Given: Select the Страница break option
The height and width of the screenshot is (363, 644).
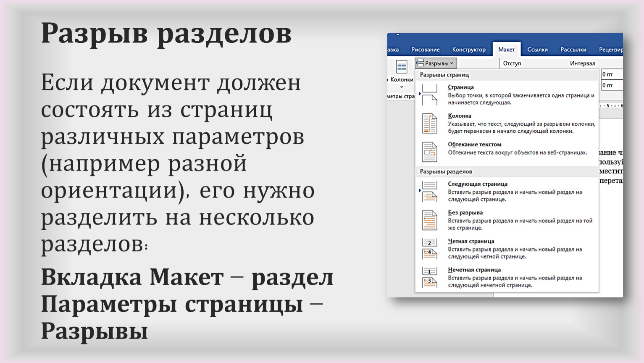Looking at the screenshot, I should [x=507, y=95].
